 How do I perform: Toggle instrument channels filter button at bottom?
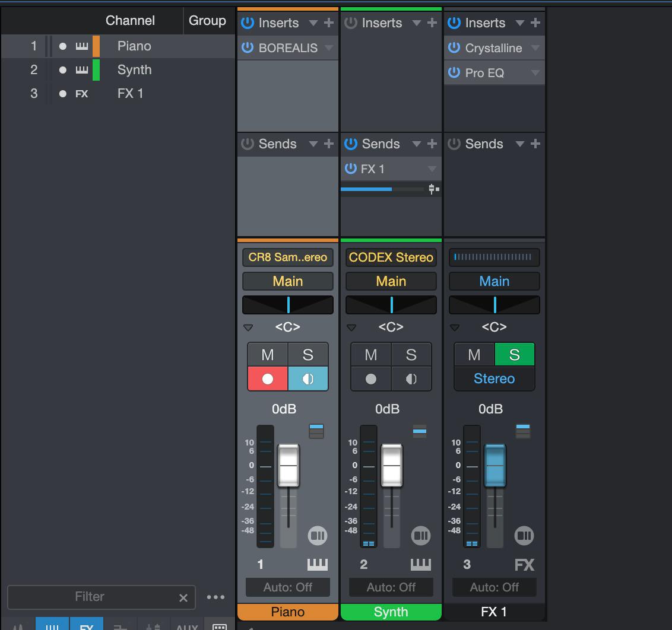pyautogui.click(x=52, y=623)
